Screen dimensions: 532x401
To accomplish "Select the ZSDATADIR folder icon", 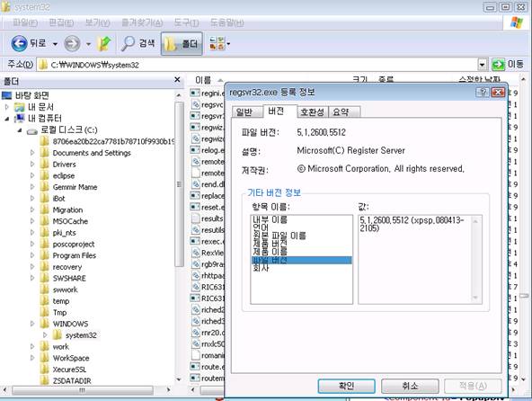I will tap(44, 380).
